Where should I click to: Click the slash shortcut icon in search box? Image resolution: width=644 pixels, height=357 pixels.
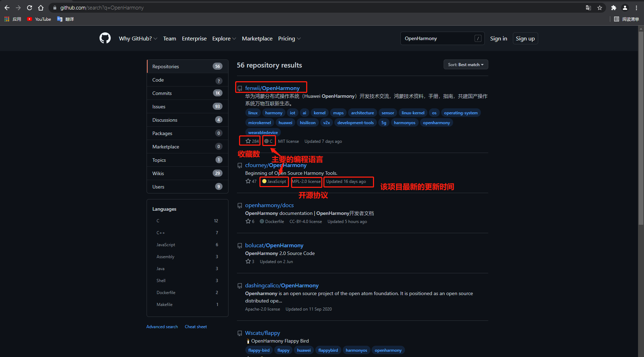pos(478,38)
